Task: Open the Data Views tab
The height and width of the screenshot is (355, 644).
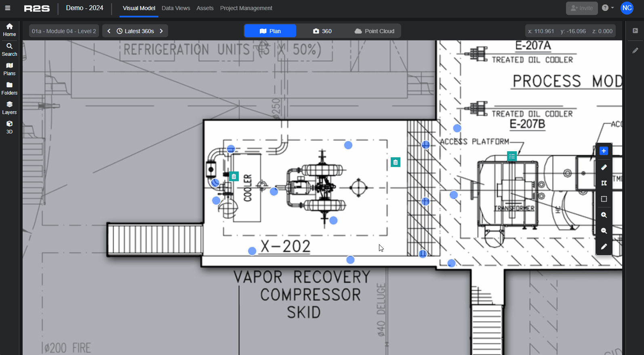Action: pos(176,8)
